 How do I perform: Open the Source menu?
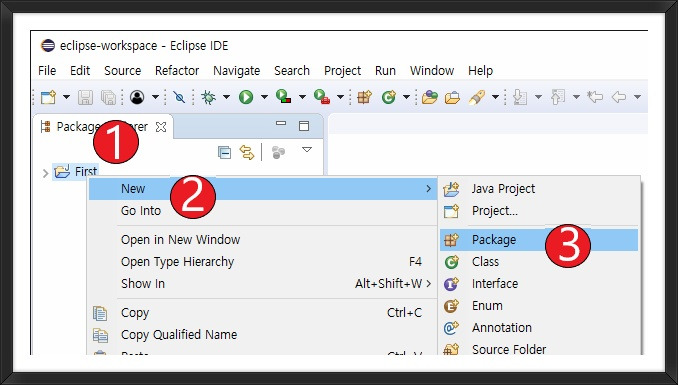click(122, 71)
